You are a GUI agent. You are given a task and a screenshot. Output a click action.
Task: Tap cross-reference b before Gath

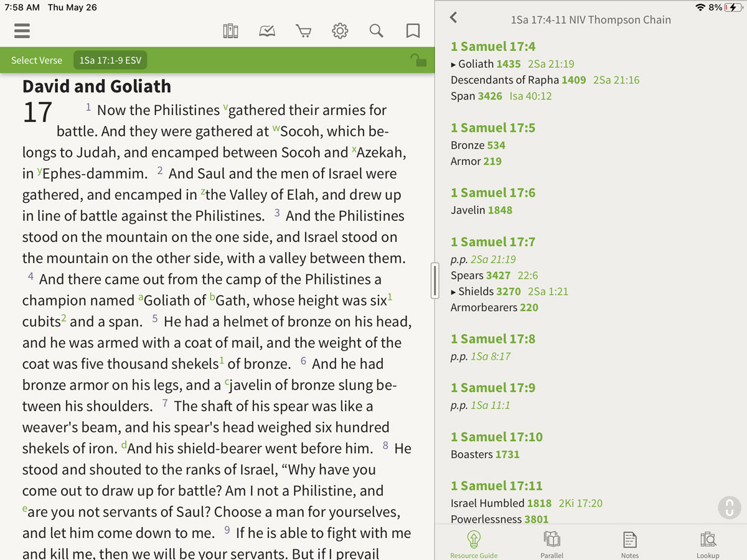212,298
